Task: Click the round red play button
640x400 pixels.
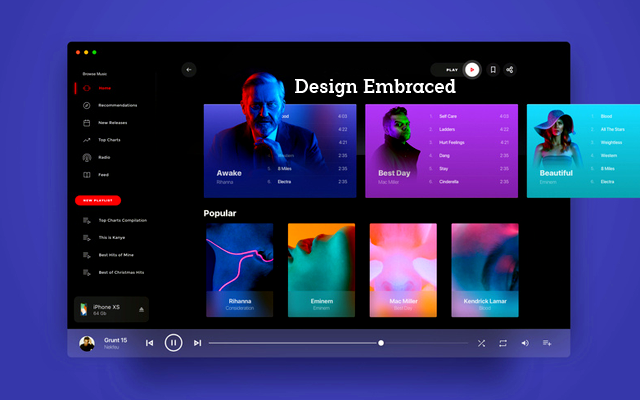Action: 472,70
